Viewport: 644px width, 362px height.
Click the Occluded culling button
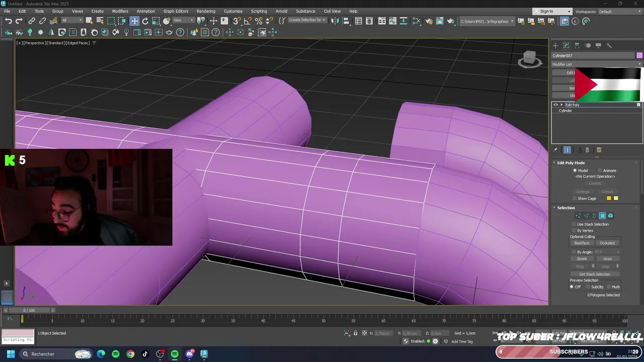coord(607,243)
